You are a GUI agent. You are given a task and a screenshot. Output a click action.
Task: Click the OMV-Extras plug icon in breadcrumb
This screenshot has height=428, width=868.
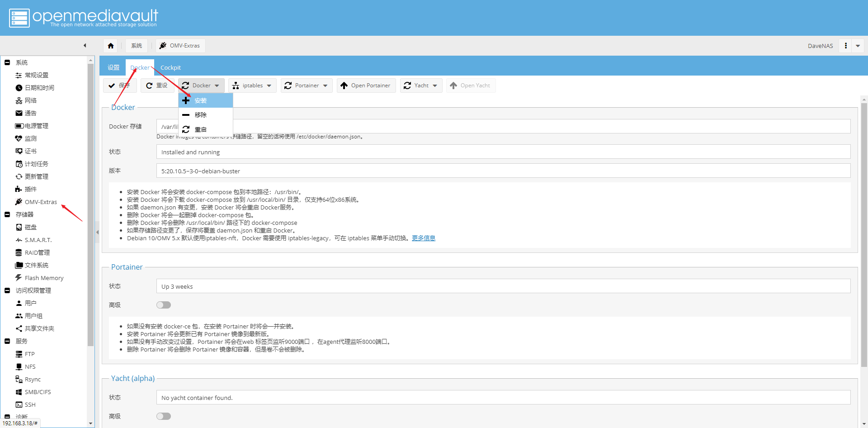coord(163,46)
